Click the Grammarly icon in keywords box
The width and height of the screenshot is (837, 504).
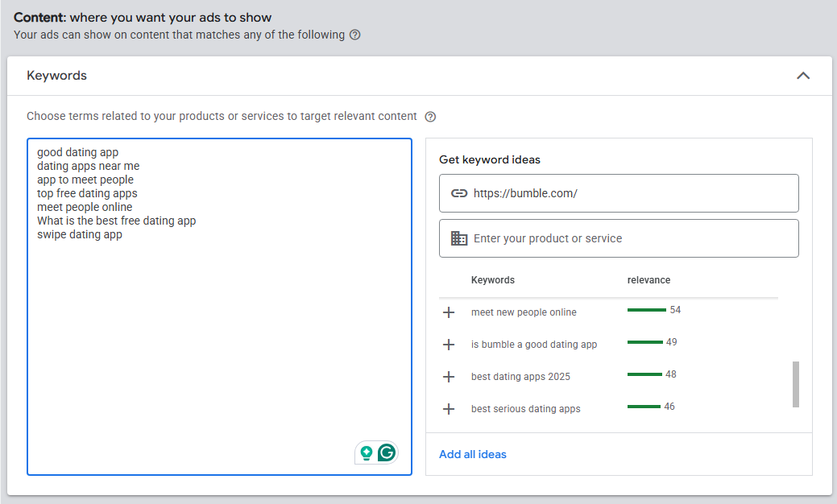coord(387,452)
